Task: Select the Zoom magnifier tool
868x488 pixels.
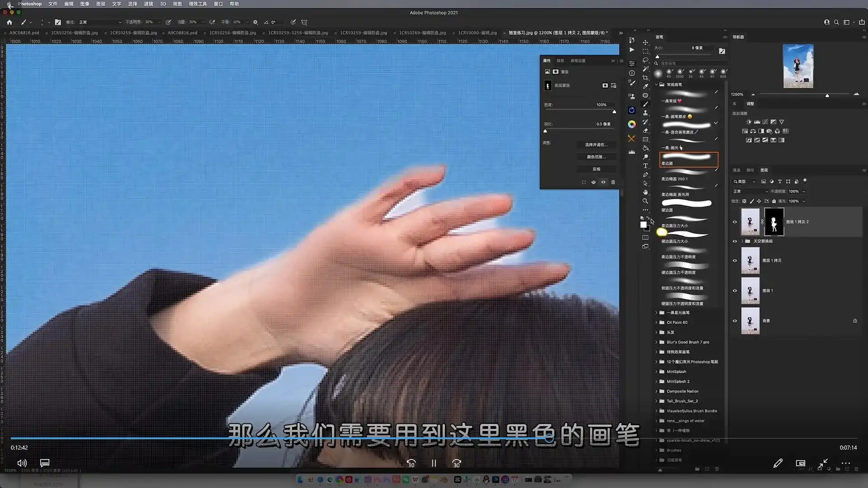Action: coord(646,201)
